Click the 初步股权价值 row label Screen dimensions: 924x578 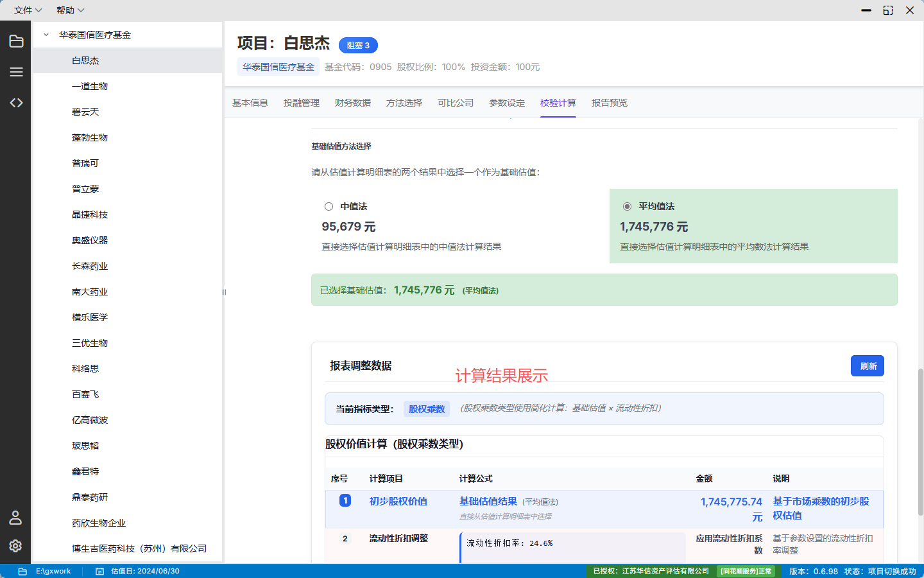pyautogui.click(x=398, y=502)
